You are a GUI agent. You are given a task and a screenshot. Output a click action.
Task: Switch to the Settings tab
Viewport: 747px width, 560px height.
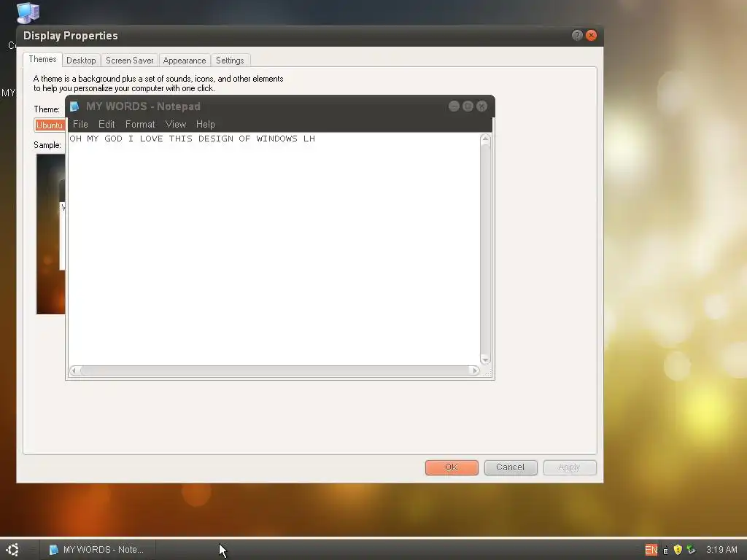click(x=230, y=61)
